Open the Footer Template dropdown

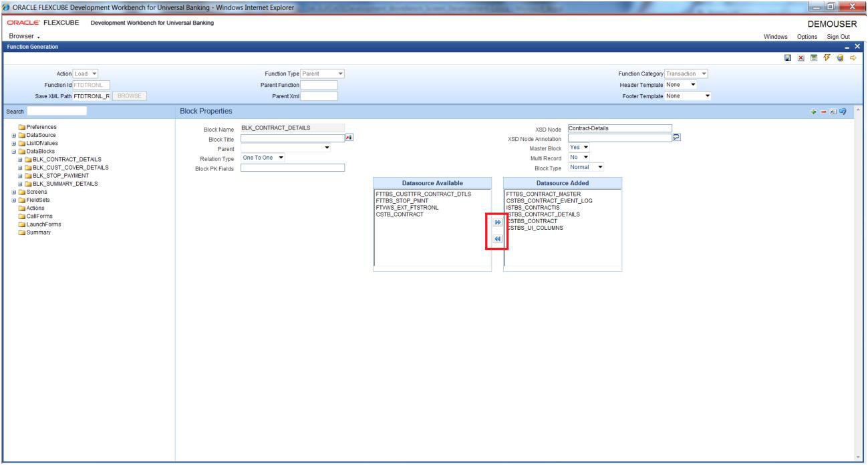coord(688,96)
